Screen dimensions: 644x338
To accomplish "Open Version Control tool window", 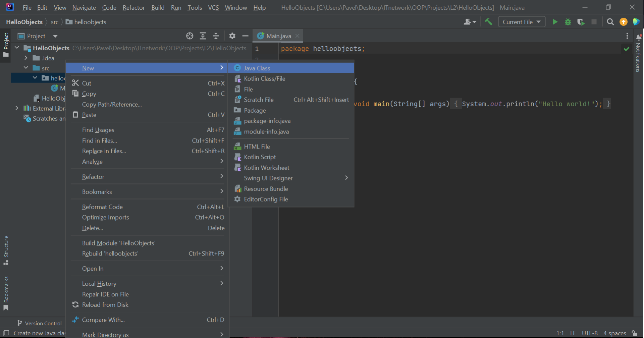I will [40, 323].
